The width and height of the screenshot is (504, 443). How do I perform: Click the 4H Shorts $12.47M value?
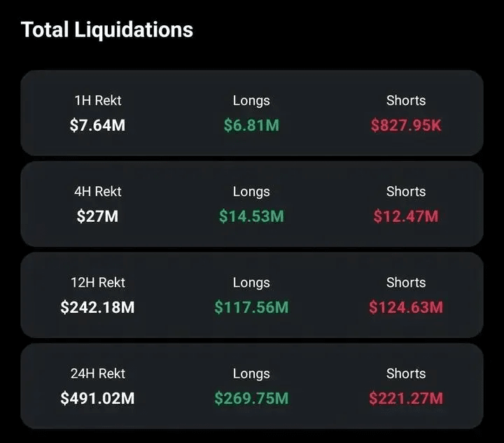point(406,216)
